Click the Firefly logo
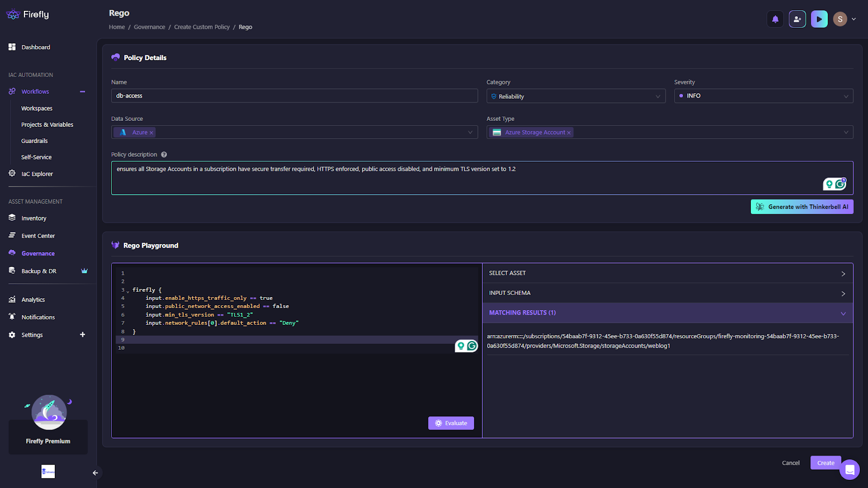 (x=28, y=15)
